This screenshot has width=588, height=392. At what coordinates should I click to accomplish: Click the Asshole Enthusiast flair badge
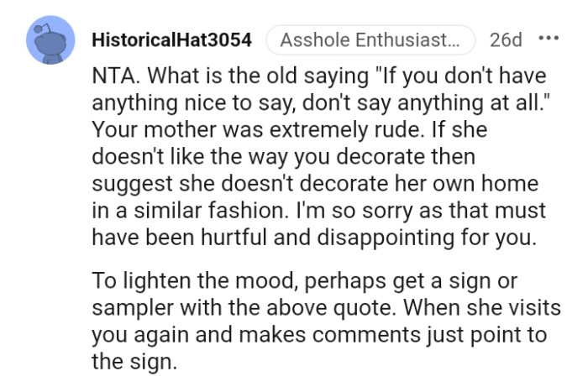pos(370,40)
